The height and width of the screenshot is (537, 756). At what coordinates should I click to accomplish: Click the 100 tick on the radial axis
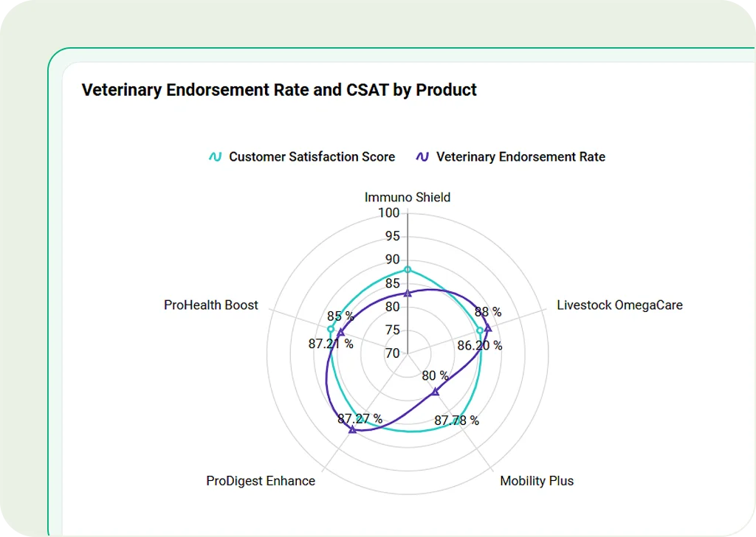pyautogui.click(x=388, y=213)
